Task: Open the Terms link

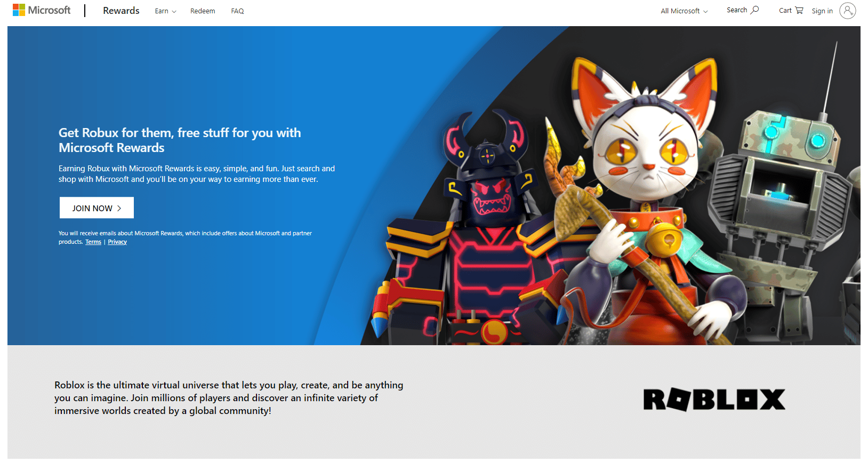Action: pos(93,242)
